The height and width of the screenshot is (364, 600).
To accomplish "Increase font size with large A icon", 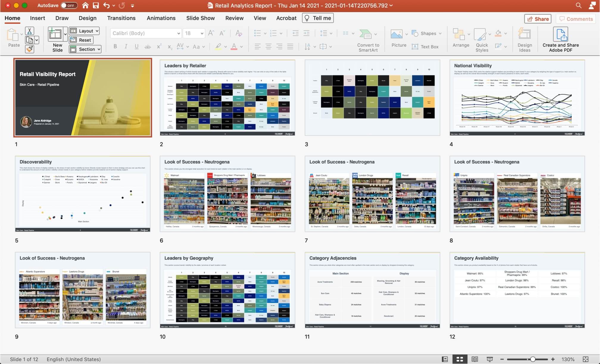I will pyautogui.click(x=211, y=33).
